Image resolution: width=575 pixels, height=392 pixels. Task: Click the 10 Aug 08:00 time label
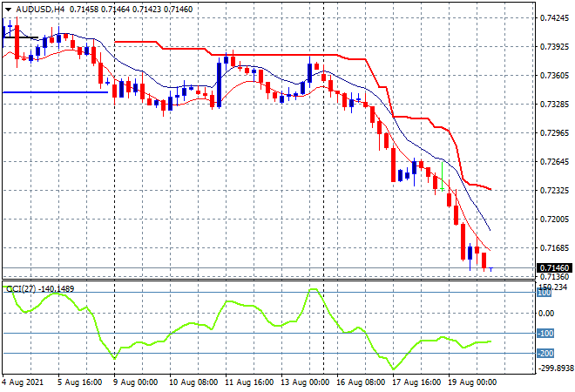pyautogui.click(x=193, y=382)
